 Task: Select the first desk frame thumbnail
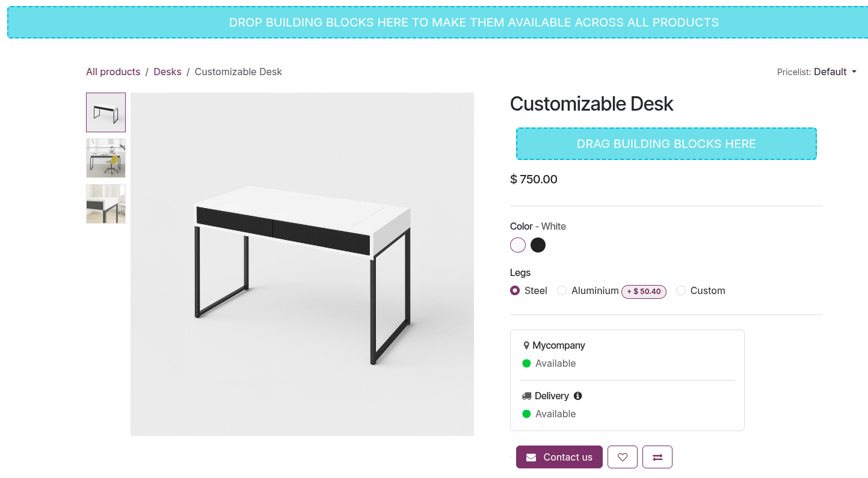(x=105, y=112)
